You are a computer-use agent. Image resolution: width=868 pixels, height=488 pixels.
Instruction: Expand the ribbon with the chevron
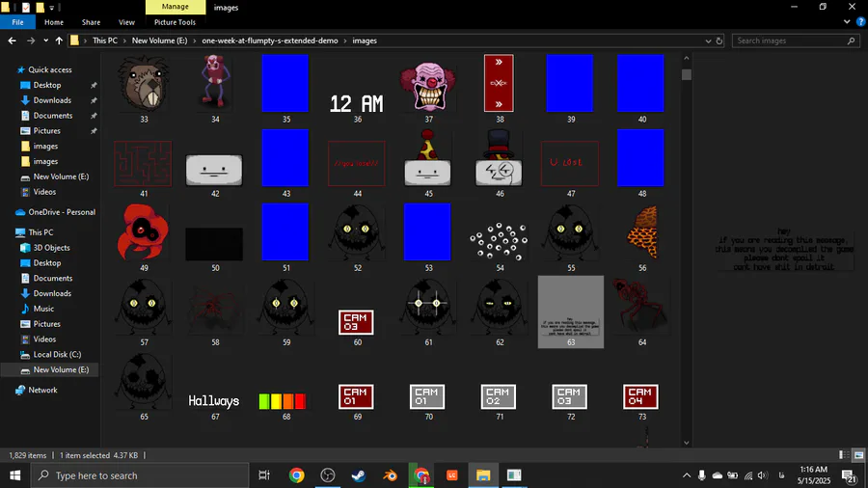(x=847, y=22)
